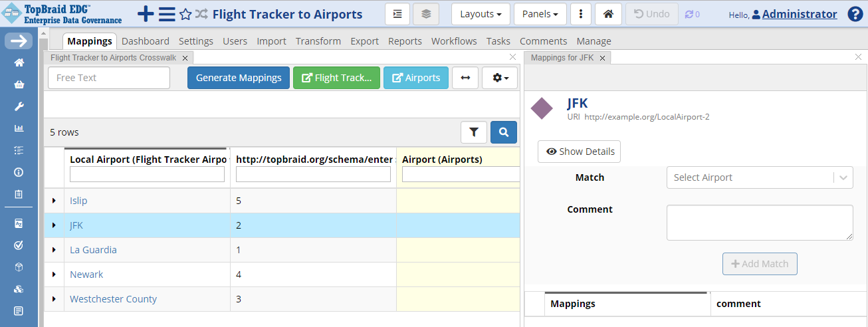Expand the Westchester County row
Viewport: 868px width, 327px height.
(x=54, y=299)
